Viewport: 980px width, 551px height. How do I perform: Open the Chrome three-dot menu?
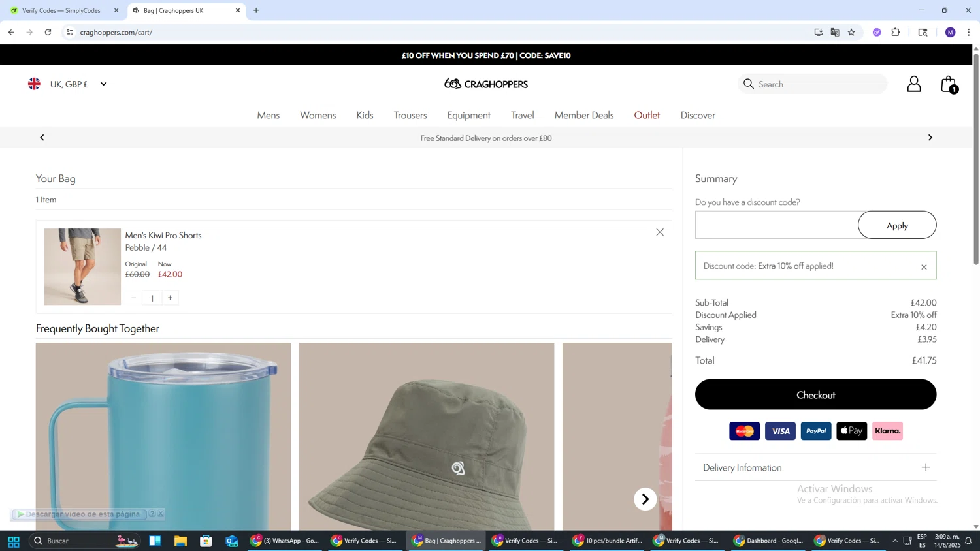click(x=969, y=32)
